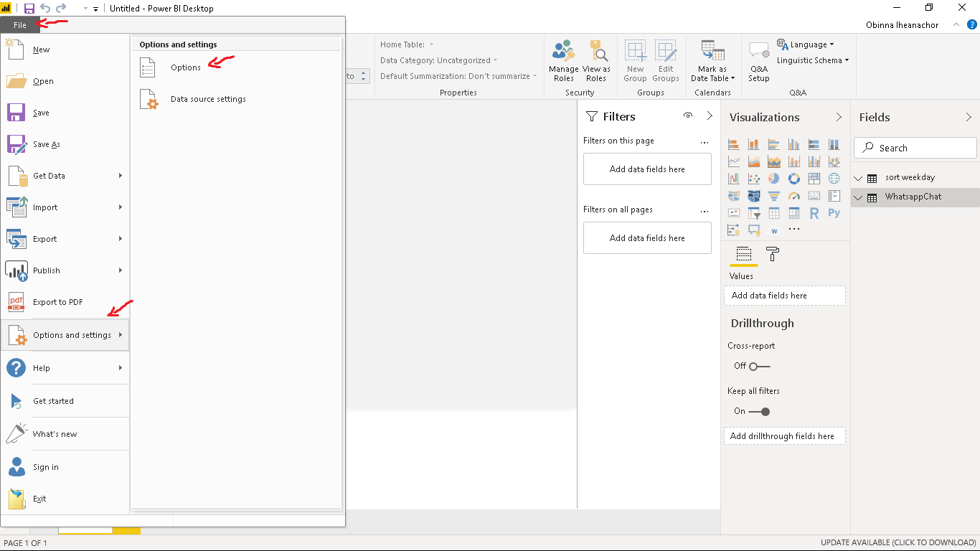Select the clustered bar chart visual
The image size is (980, 551).
774,144
